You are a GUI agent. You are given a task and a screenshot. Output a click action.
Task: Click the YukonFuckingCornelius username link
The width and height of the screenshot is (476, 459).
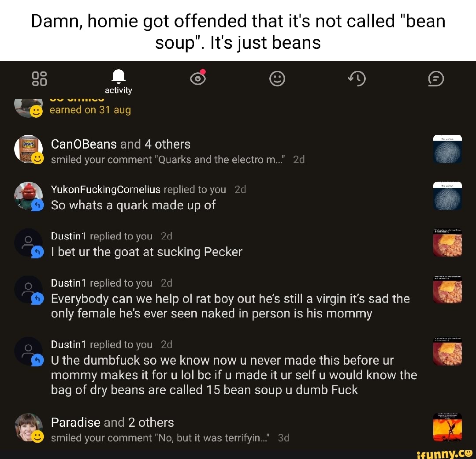(x=106, y=190)
